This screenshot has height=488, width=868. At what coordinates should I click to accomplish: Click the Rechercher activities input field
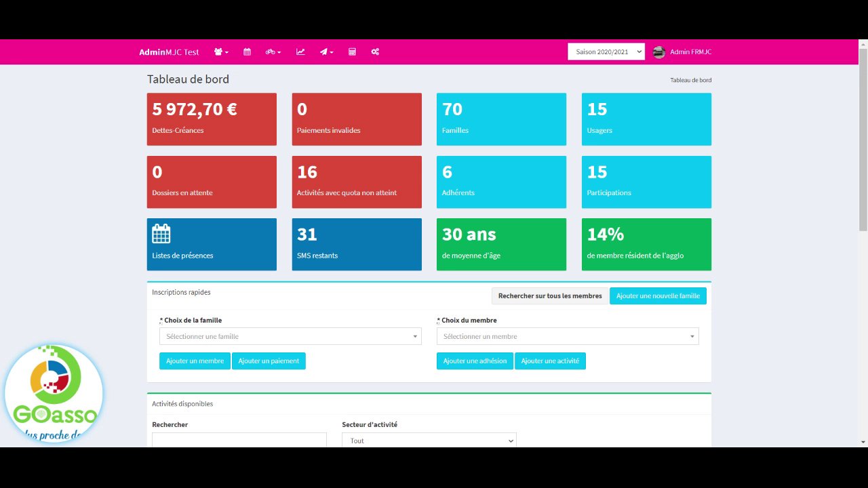tap(239, 440)
